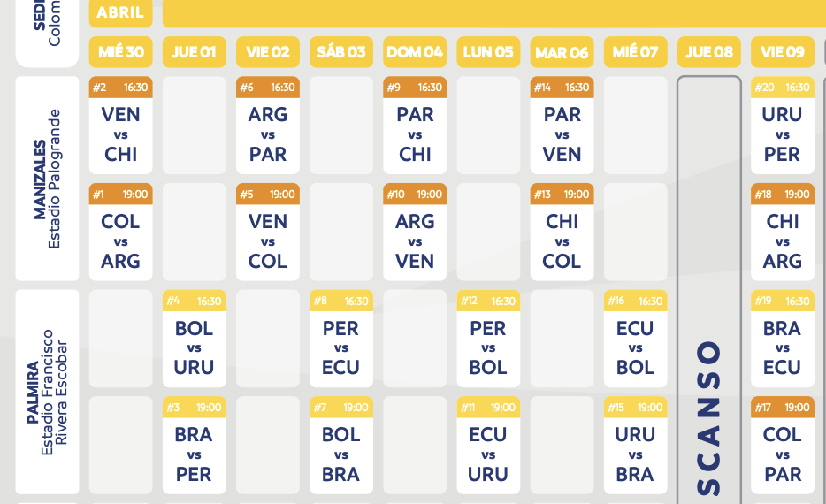Screen dimensions: 826x504
Task: Click match #8 PER vs ECU
Action: pos(341,339)
